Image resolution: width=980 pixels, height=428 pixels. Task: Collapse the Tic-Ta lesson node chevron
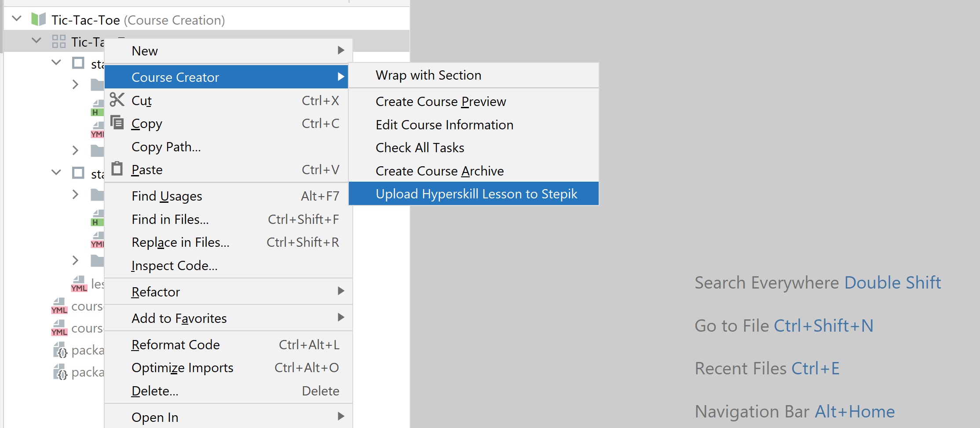click(37, 40)
